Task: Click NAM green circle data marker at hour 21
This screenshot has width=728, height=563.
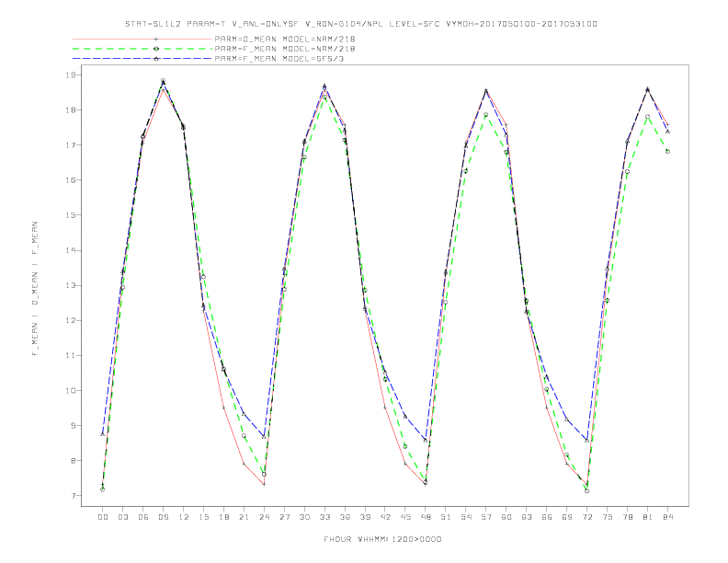Action: 244,435
